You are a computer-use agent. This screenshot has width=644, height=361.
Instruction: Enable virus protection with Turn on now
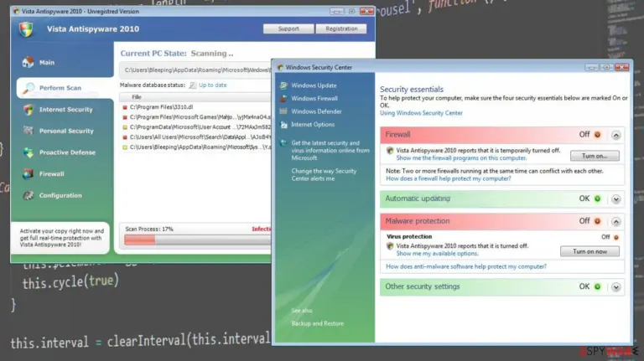click(x=589, y=251)
